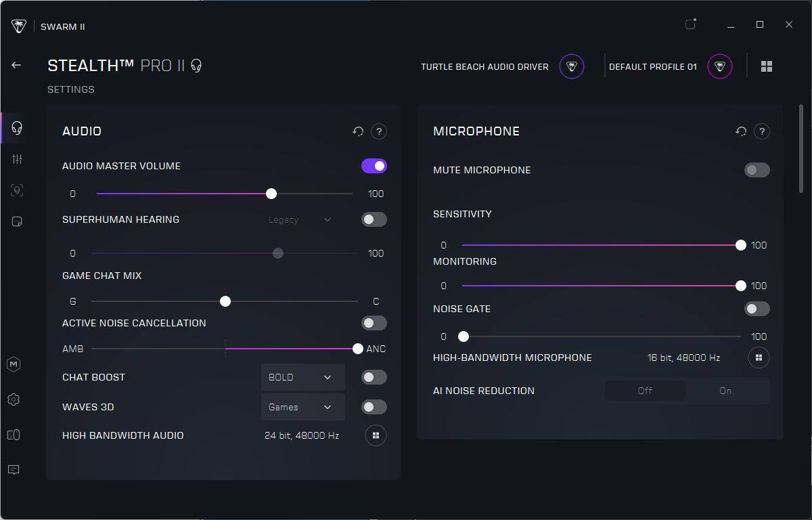Open the headset settings sidebar tab

(17, 128)
